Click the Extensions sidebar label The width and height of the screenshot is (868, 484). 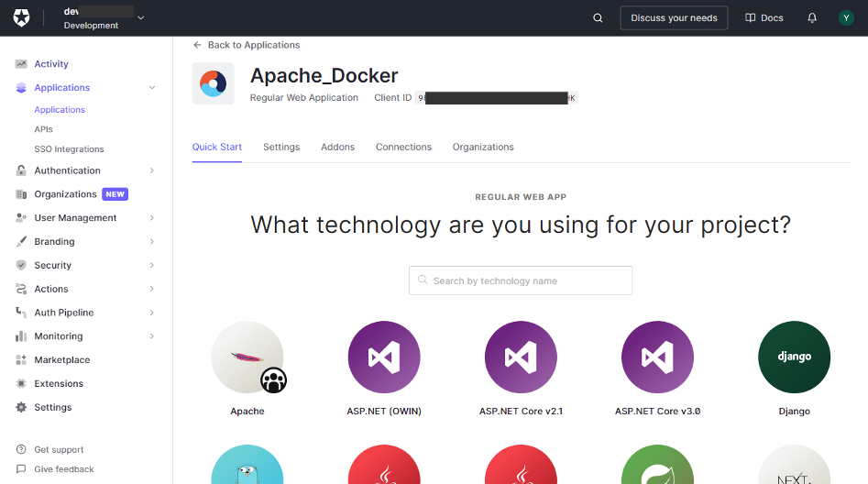click(59, 383)
